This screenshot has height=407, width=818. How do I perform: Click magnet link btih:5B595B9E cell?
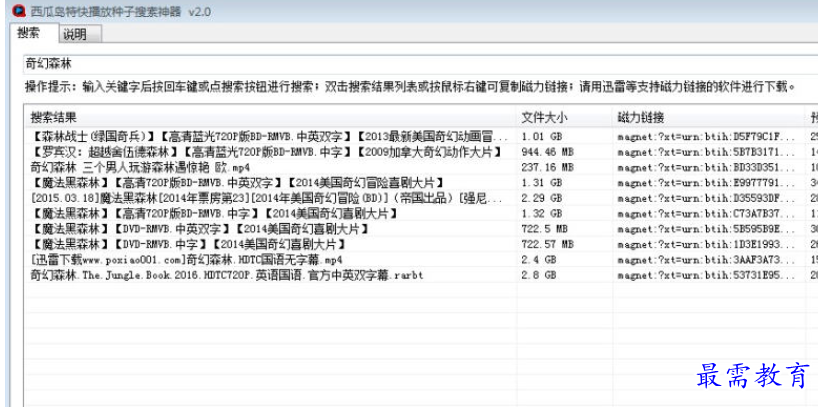(x=707, y=229)
